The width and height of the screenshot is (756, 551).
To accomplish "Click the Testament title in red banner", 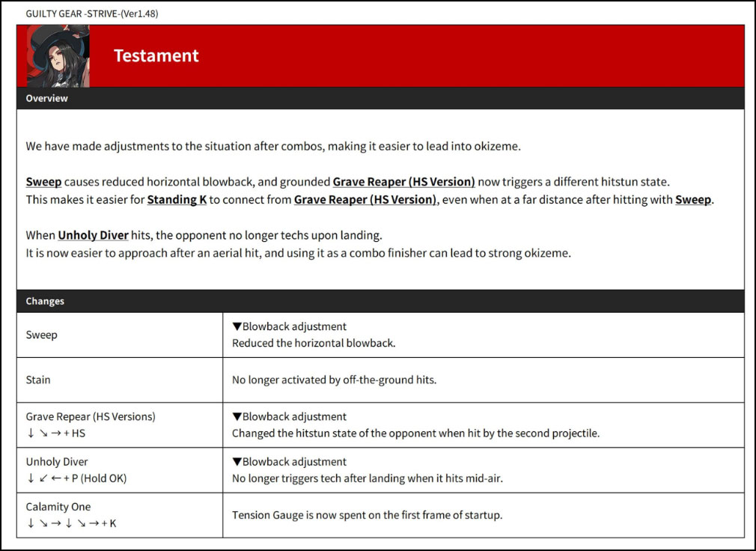I will pyautogui.click(x=156, y=56).
